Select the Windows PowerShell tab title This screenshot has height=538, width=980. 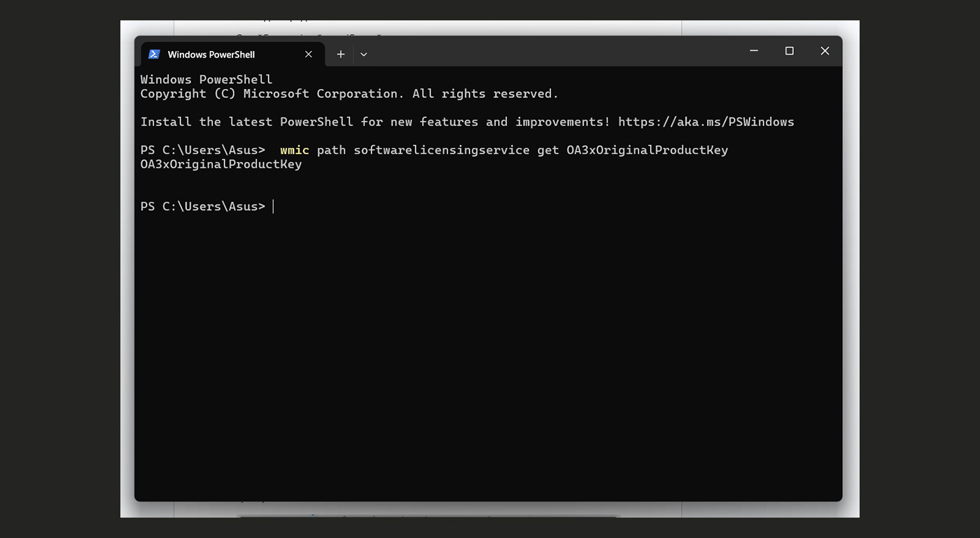(x=211, y=55)
